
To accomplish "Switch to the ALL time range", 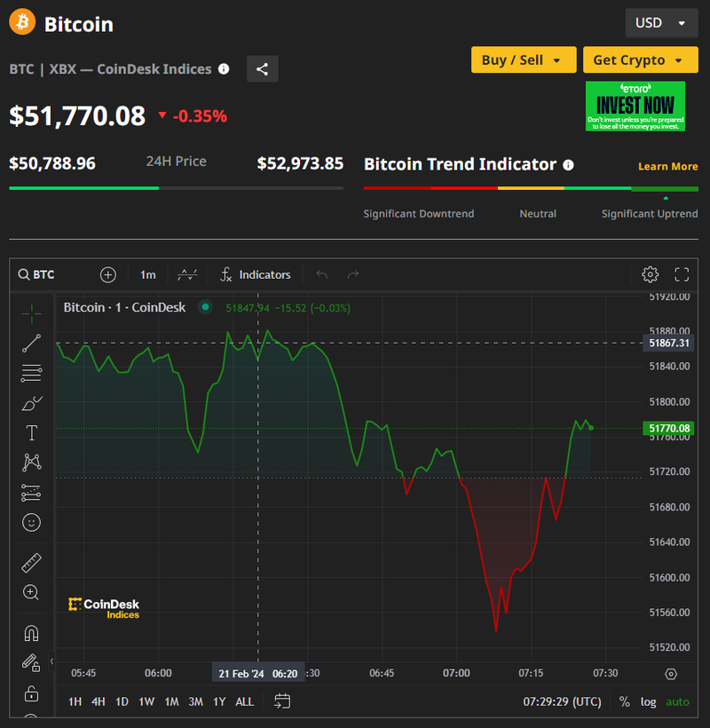I will (x=244, y=701).
